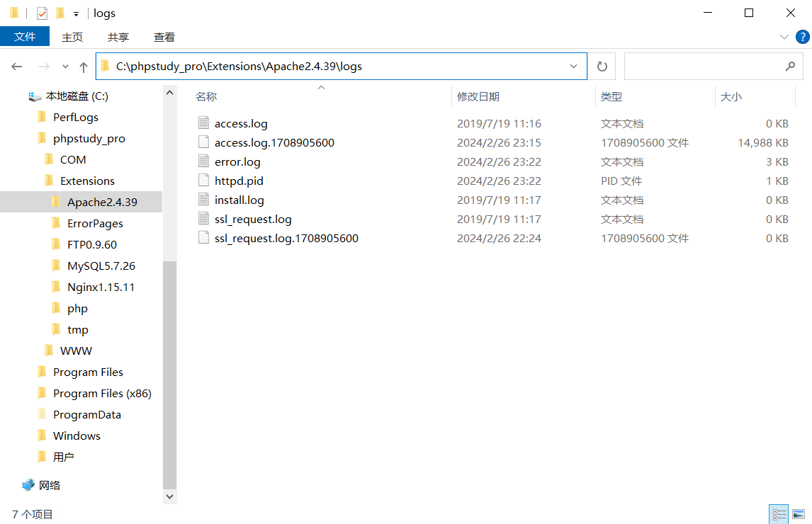
Task: Go up one folder level arrow
Action: [84, 67]
